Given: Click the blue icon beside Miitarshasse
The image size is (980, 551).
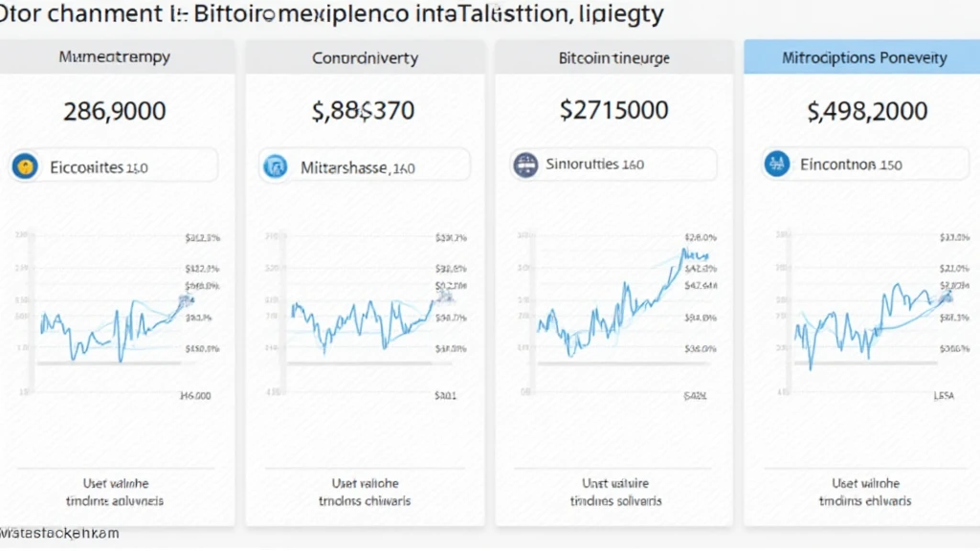Looking at the screenshot, I should (275, 167).
